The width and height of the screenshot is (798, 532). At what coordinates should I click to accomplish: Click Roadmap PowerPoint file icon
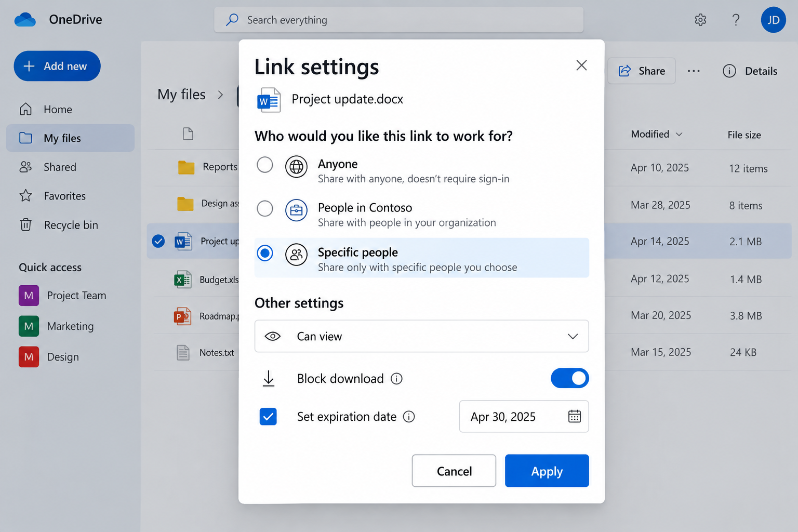[x=182, y=316]
